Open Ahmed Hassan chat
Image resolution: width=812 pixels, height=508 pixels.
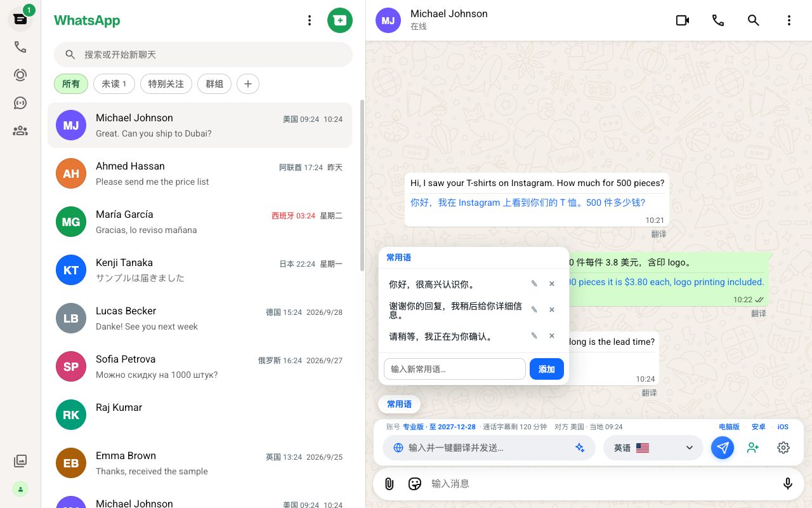point(200,173)
